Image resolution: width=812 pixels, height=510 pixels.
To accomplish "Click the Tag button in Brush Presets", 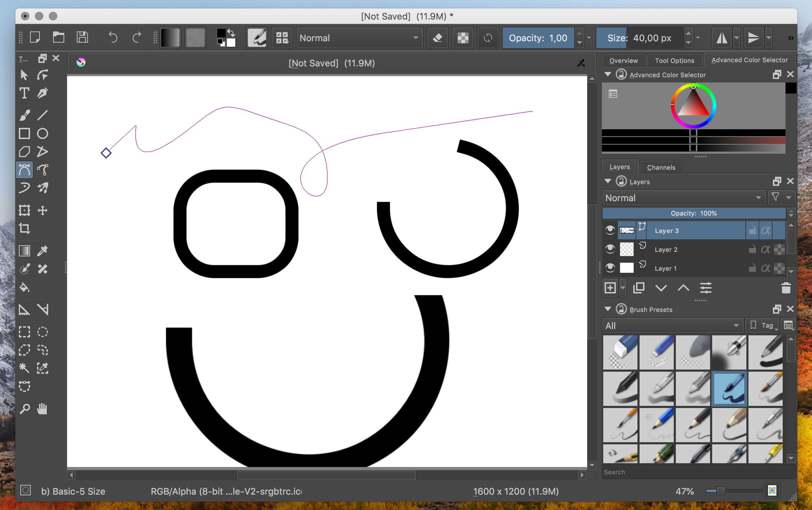I will [x=763, y=325].
